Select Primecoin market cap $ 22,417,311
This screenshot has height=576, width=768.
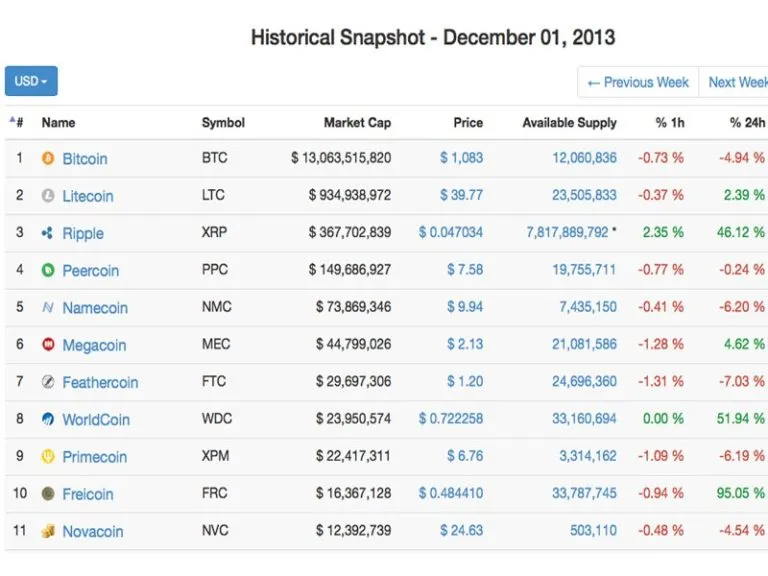[353, 456]
